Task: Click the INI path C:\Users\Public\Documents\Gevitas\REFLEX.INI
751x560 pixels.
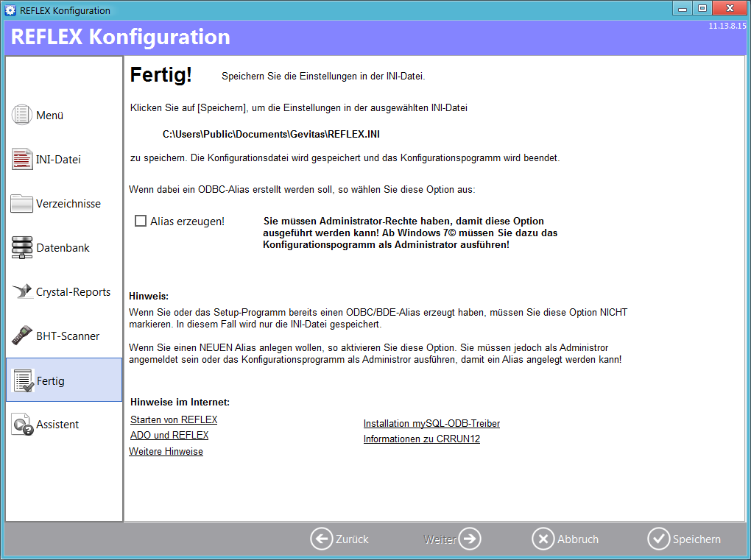Action: pos(271,135)
